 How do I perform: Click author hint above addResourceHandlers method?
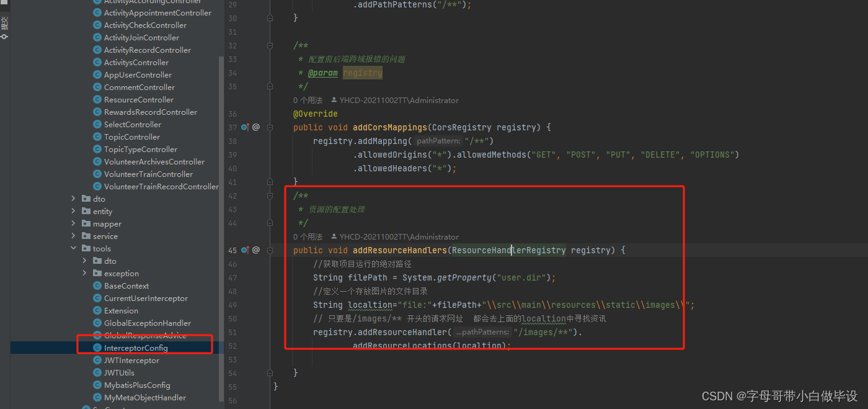tap(396, 236)
